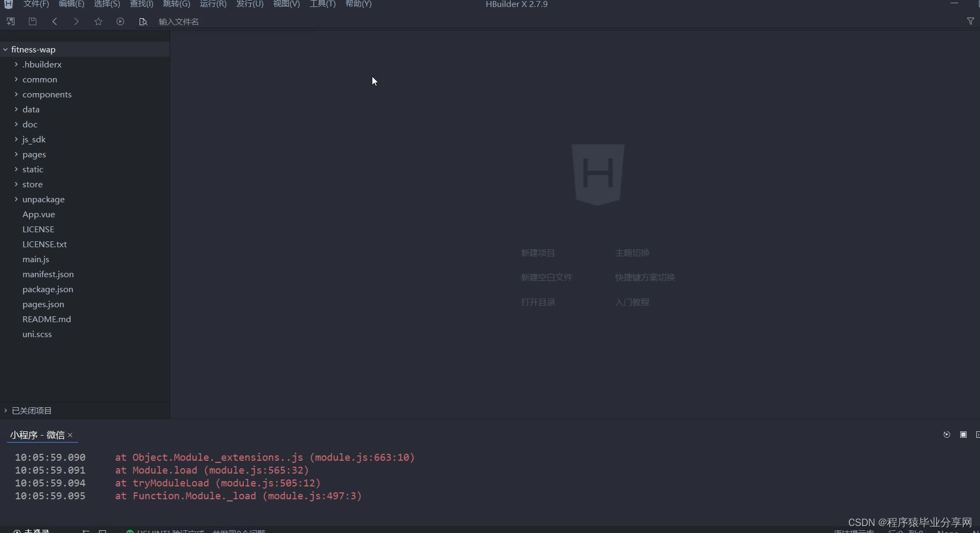Click the 新建空白文件 link
This screenshot has width=980, height=533.
point(547,277)
